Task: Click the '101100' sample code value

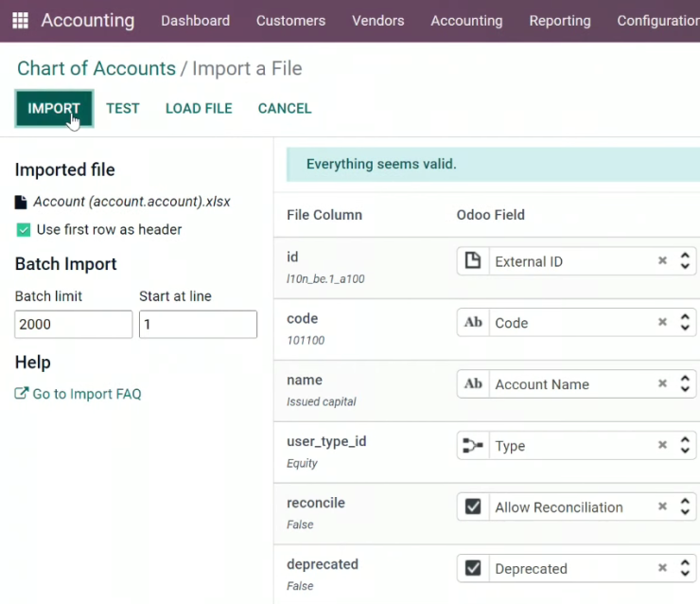Action: coord(306,341)
